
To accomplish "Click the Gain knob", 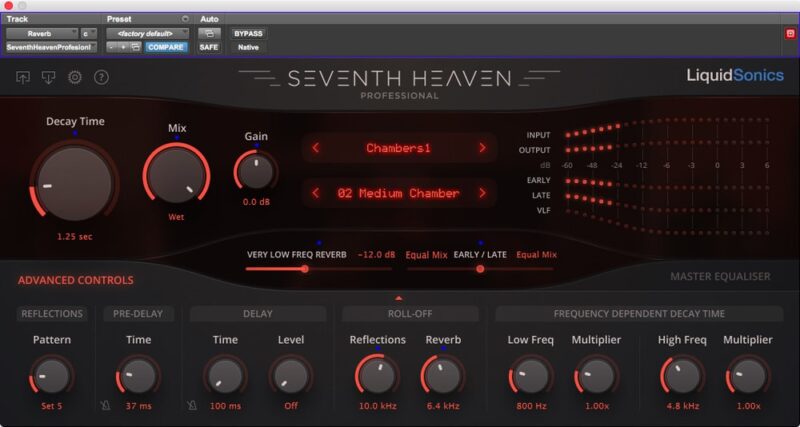I will (256, 172).
